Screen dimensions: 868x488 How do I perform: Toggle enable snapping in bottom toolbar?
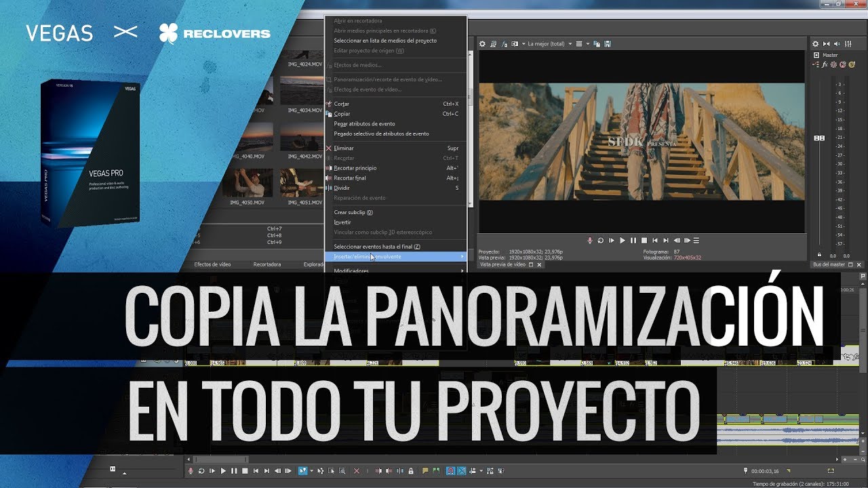coord(450,471)
